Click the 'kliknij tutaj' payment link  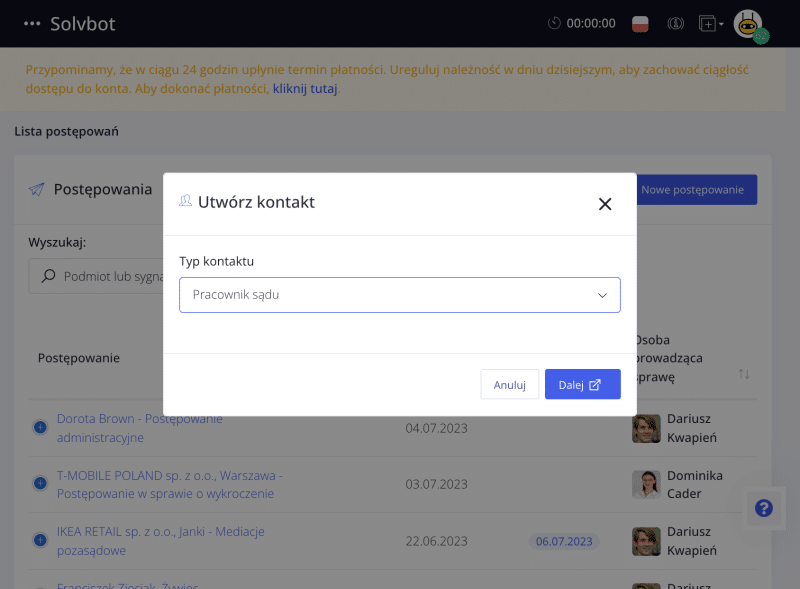point(305,88)
